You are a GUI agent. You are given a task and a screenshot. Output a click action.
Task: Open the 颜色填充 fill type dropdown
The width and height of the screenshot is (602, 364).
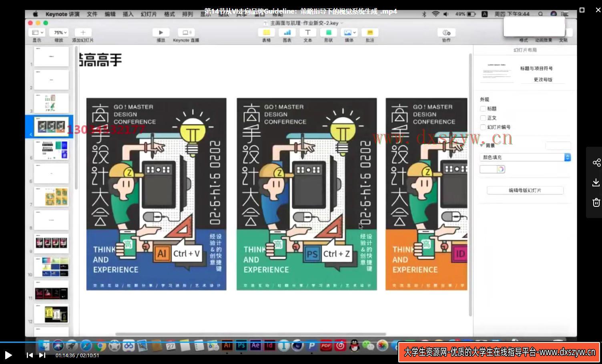[x=525, y=157]
